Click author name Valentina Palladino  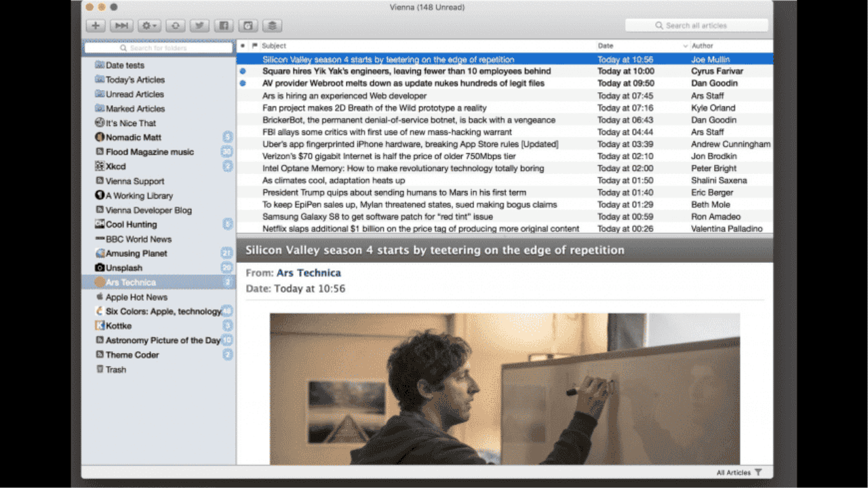[727, 229]
